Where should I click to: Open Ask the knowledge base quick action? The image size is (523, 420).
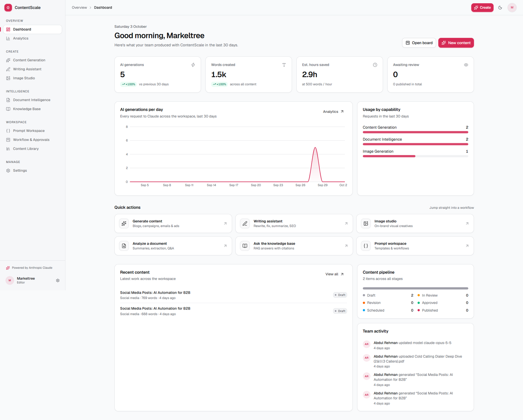[294, 246]
